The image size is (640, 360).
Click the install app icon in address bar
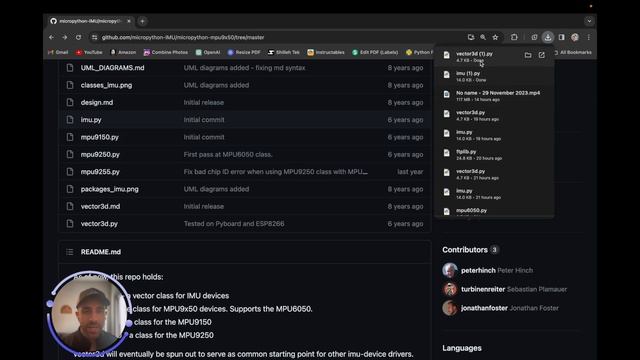coord(471,37)
